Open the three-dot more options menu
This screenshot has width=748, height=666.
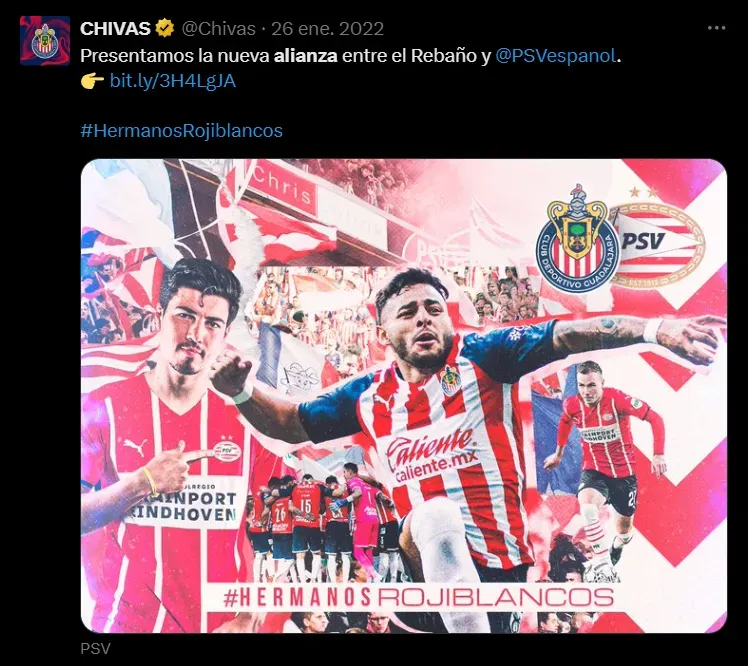coord(716,29)
